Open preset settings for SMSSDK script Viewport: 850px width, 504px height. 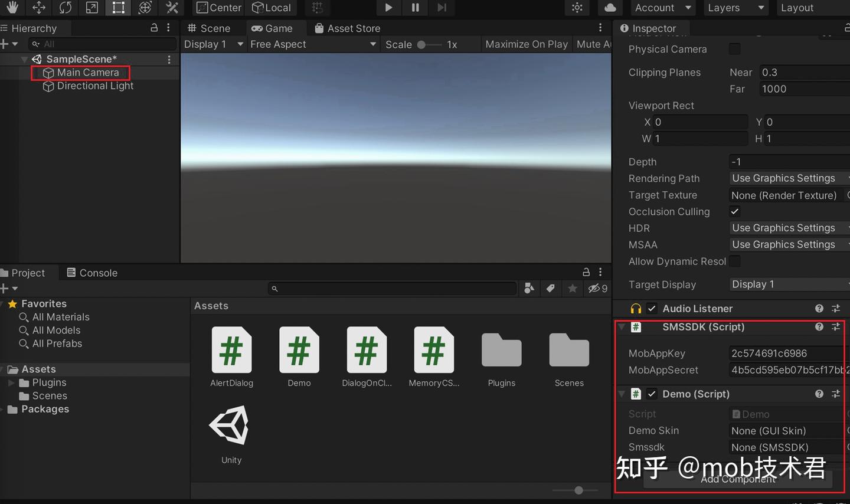[x=836, y=326]
